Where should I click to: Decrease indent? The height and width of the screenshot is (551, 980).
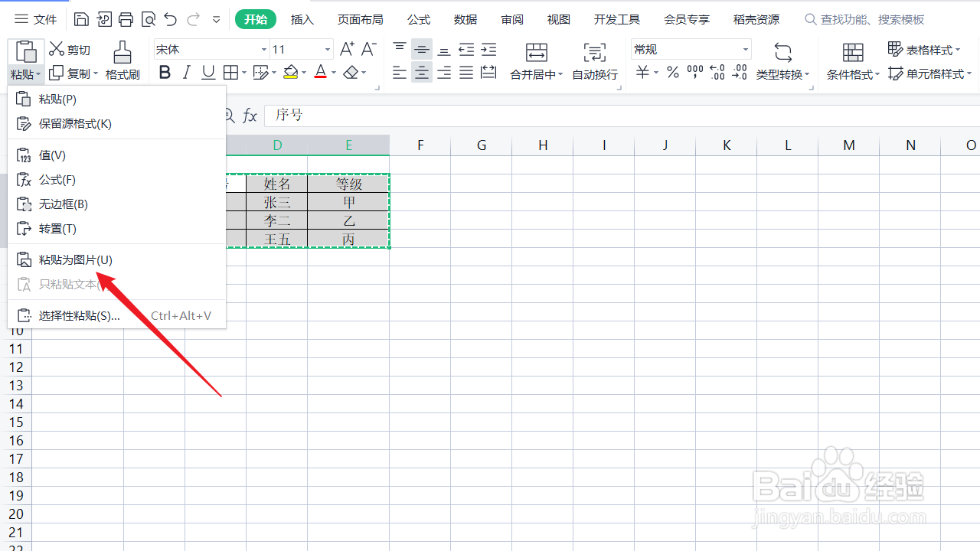[x=466, y=49]
